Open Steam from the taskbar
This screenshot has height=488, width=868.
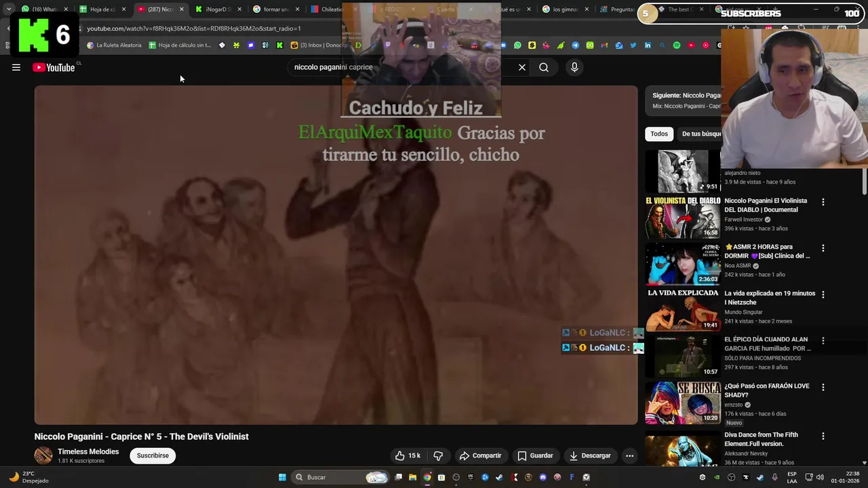click(x=500, y=477)
